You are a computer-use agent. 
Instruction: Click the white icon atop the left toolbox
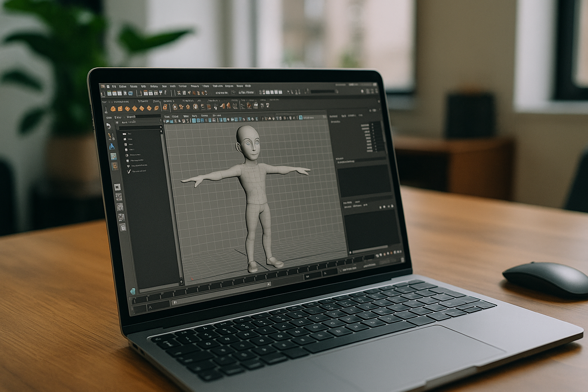108,126
